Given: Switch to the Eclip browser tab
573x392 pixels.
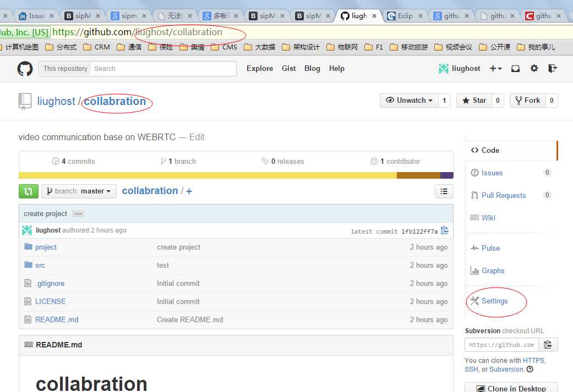Looking at the screenshot, I should tap(405, 16).
